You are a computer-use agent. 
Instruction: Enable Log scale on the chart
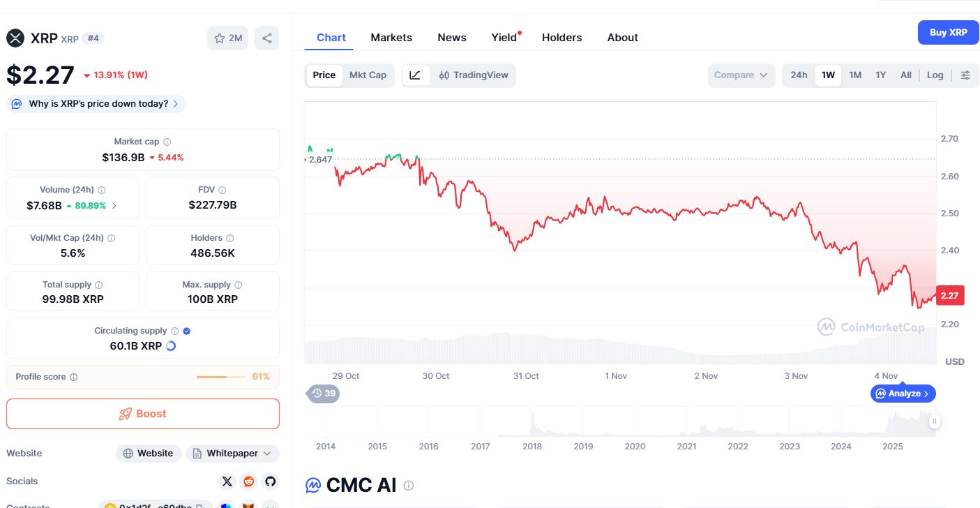point(935,75)
